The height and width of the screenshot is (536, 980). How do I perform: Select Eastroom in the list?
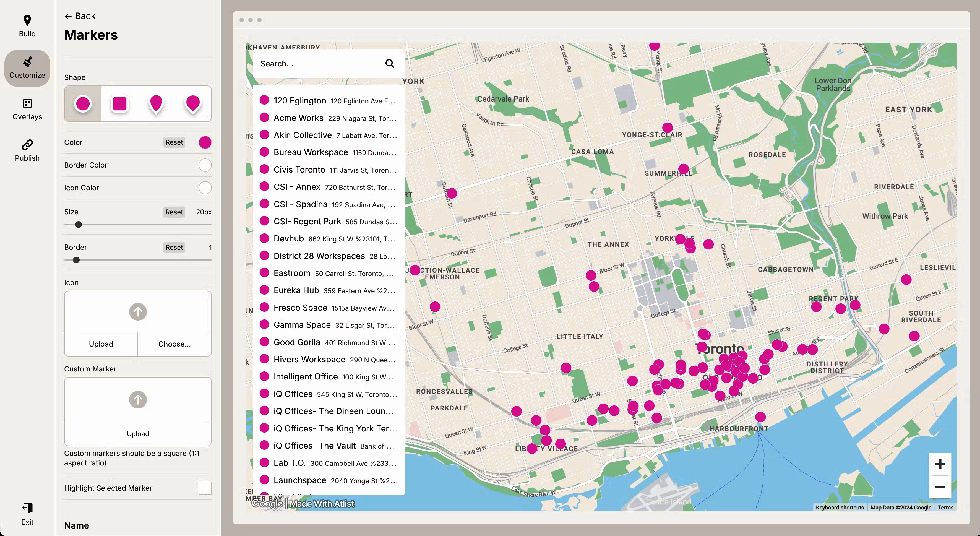pos(329,273)
